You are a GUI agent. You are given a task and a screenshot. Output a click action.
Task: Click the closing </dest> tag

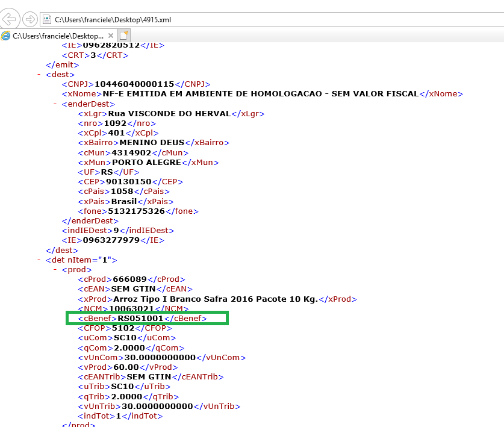62,251
